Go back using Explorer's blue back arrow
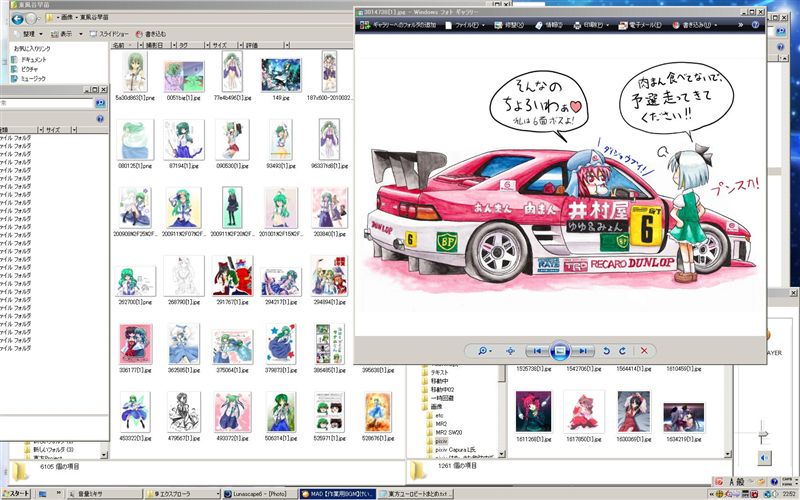The height and width of the screenshot is (500, 800). (x=17, y=19)
